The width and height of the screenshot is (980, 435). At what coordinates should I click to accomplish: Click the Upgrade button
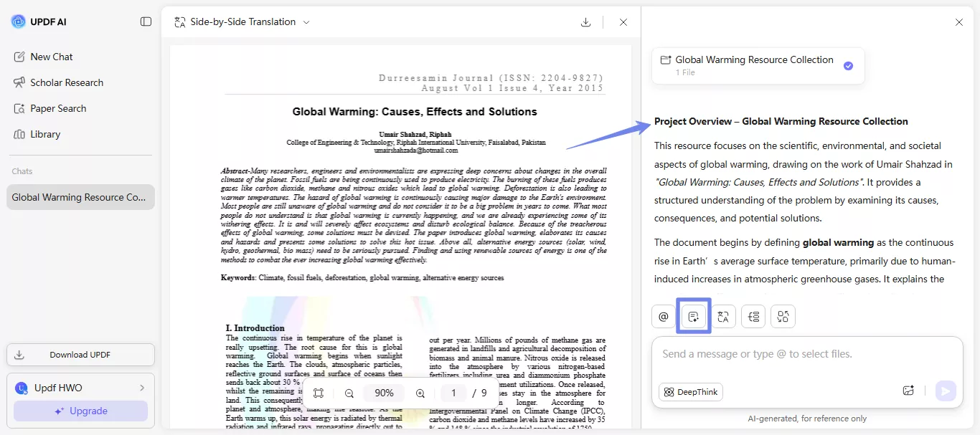pyautogui.click(x=80, y=410)
